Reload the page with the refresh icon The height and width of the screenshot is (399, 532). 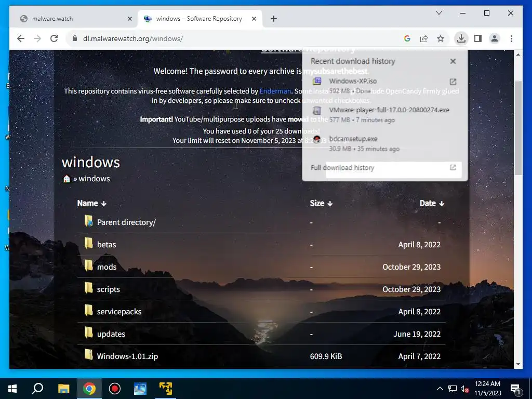[54, 38]
